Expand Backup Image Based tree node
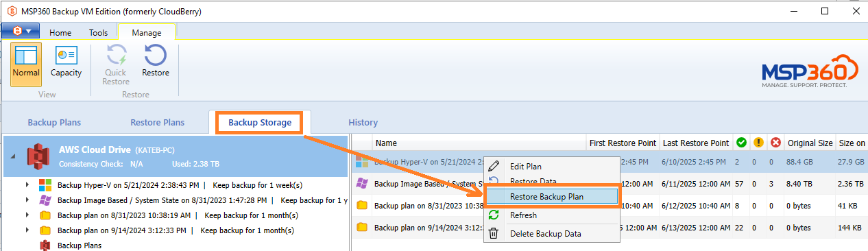Screen dimensions: 868x251 pyautogui.click(x=27, y=200)
